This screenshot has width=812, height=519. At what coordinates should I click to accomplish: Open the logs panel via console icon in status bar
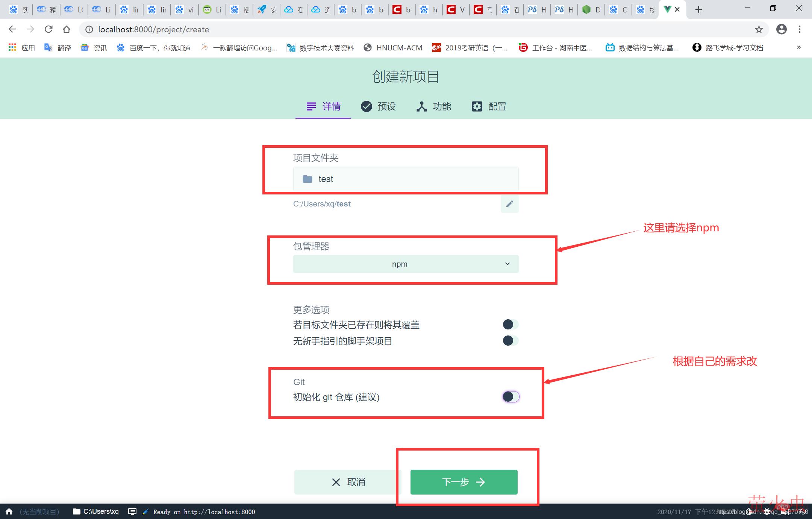[132, 511]
